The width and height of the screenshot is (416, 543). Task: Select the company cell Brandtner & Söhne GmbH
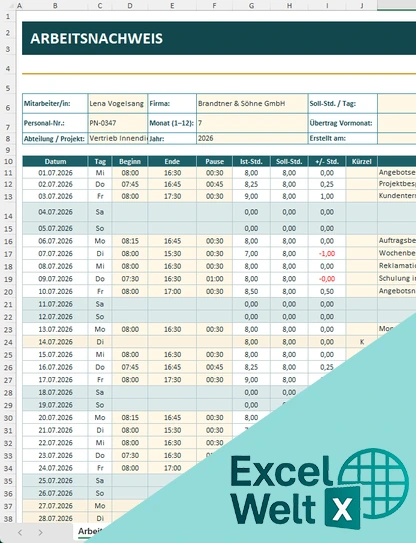coord(252,104)
